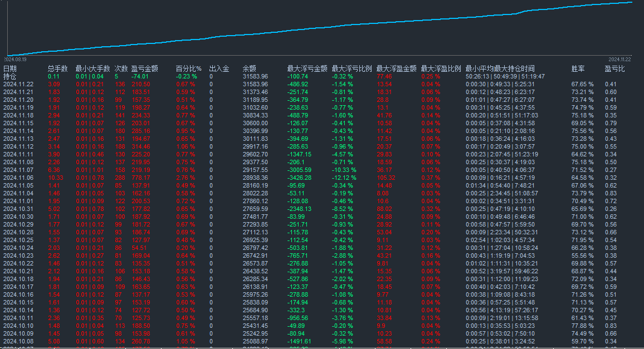Click the 最大浮亏比例 column header

352,68
